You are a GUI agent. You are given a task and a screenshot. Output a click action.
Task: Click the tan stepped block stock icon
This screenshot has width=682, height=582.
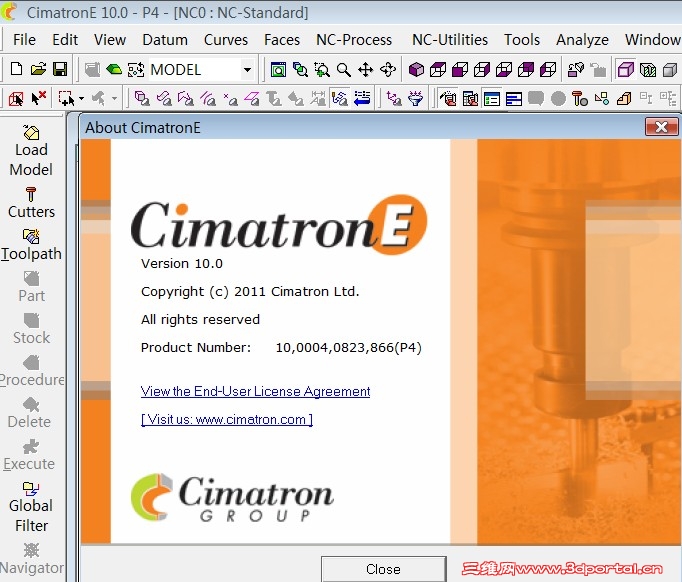(x=624, y=99)
